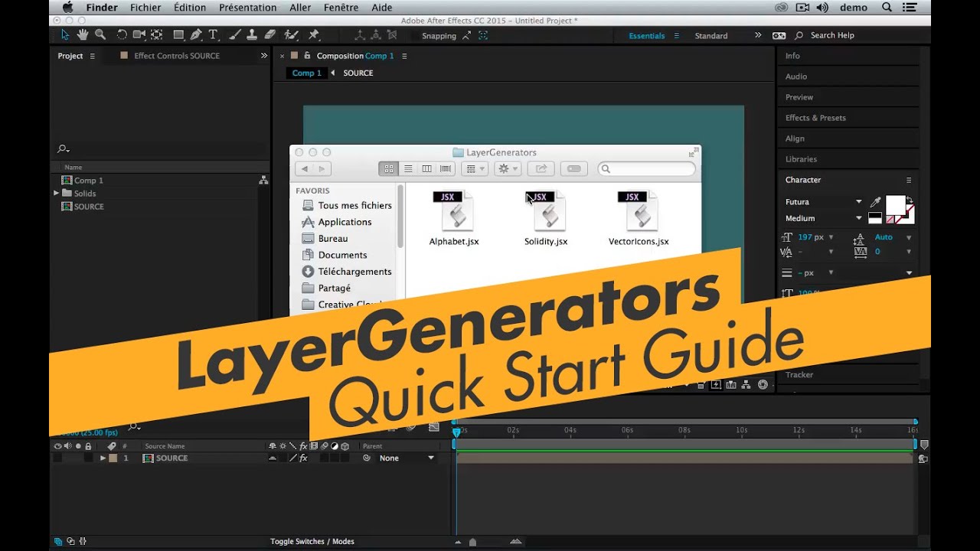
Task: Select the Pan Behind anchor point tool
Action: pos(156,34)
